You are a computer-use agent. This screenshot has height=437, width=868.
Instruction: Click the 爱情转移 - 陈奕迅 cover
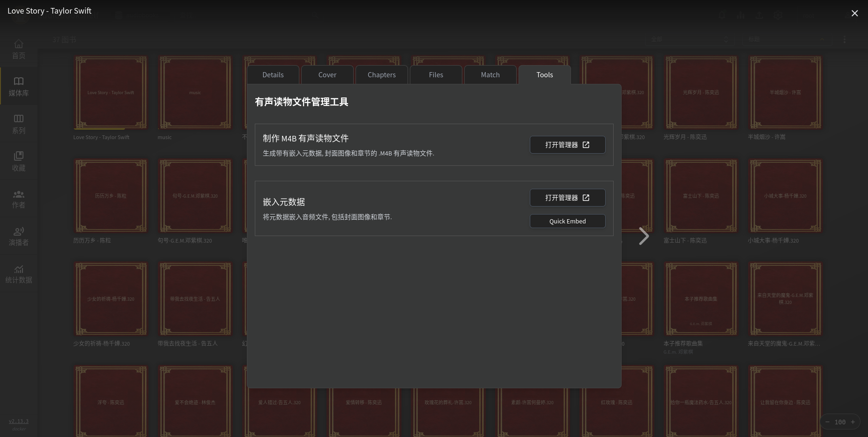point(364,412)
